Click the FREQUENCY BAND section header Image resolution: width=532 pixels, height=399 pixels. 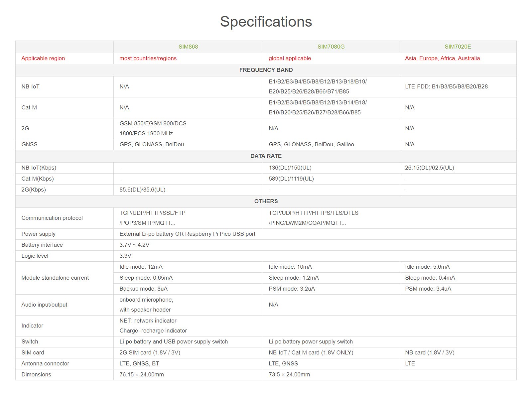click(x=266, y=70)
